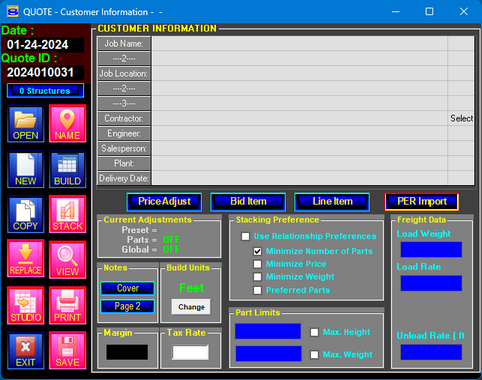Click the Quote ID 2024010031
The image size is (482, 380).
pyautogui.click(x=40, y=72)
